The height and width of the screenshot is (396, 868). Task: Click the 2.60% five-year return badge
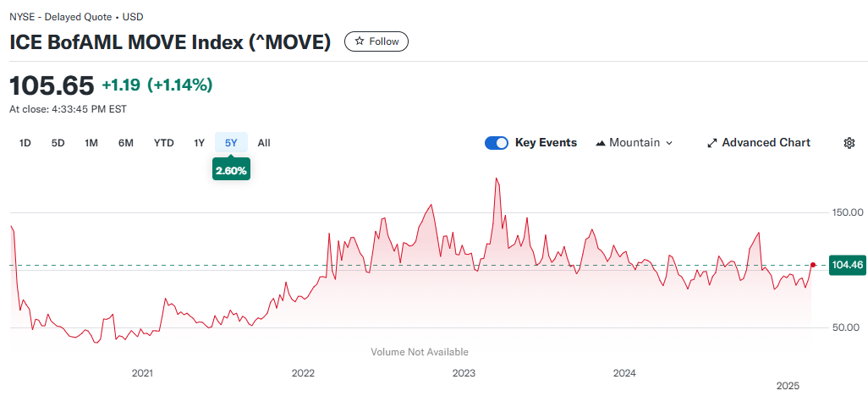[x=232, y=171]
